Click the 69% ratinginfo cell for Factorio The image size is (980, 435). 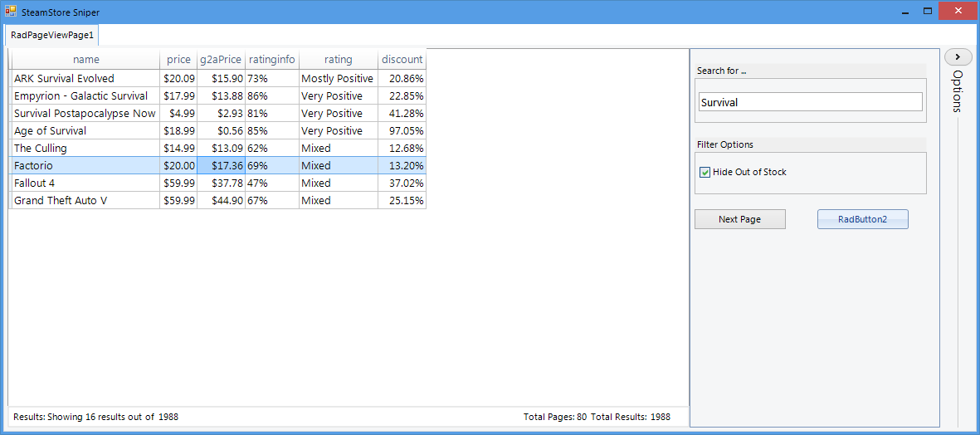pyautogui.click(x=272, y=166)
